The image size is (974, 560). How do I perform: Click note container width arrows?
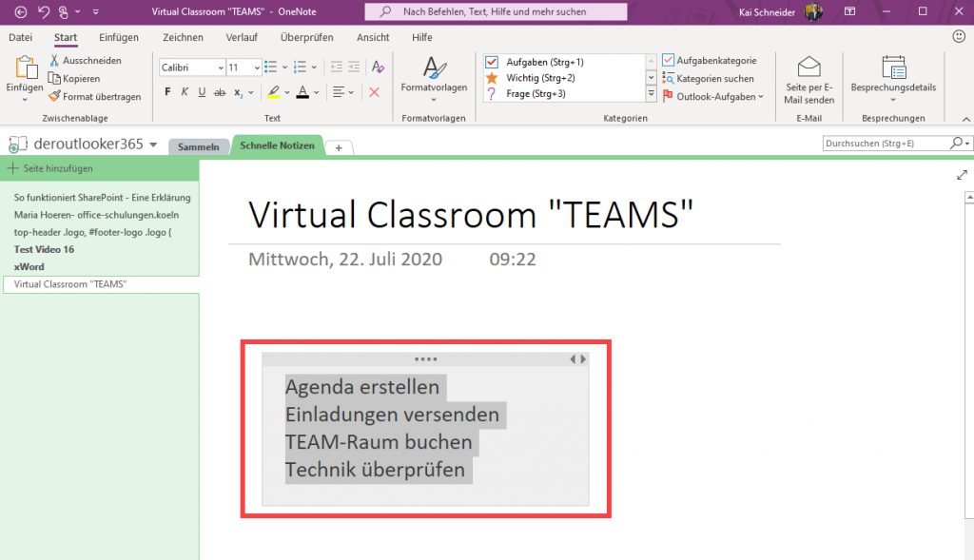577,358
